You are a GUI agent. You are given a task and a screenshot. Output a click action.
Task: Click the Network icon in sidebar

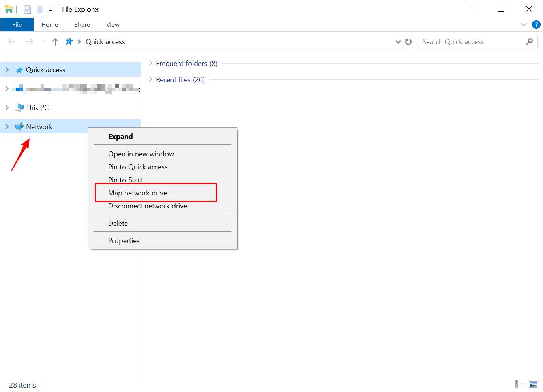[x=19, y=126]
